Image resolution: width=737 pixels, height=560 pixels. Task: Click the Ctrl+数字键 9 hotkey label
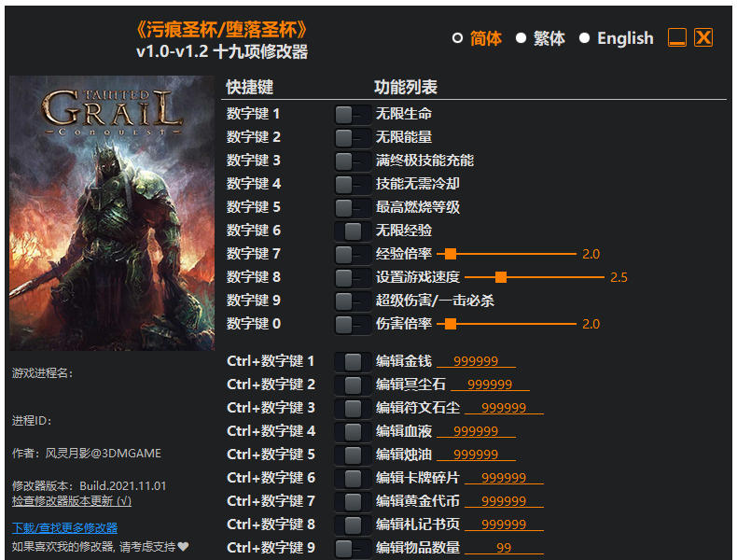click(x=271, y=548)
